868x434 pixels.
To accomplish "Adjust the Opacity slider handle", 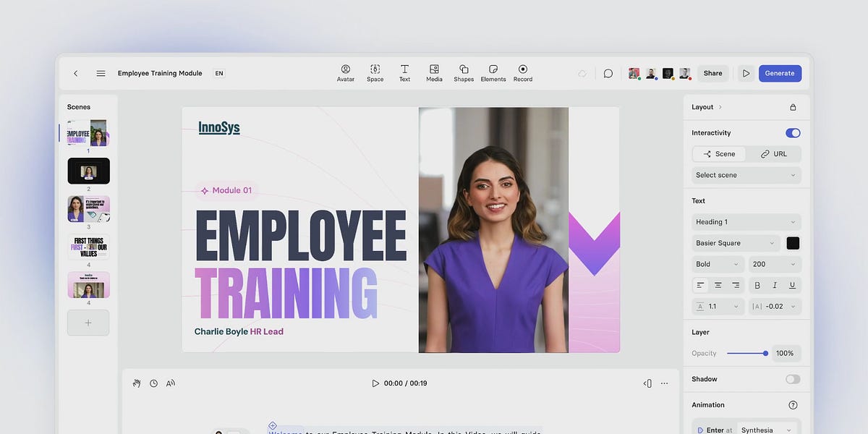I will (765, 353).
